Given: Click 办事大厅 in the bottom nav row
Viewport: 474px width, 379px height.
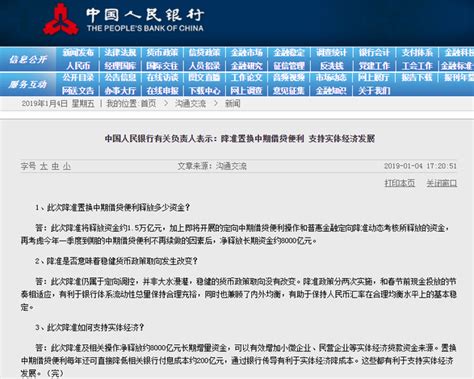Looking at the screenshot, I should (x=120, y=91).
